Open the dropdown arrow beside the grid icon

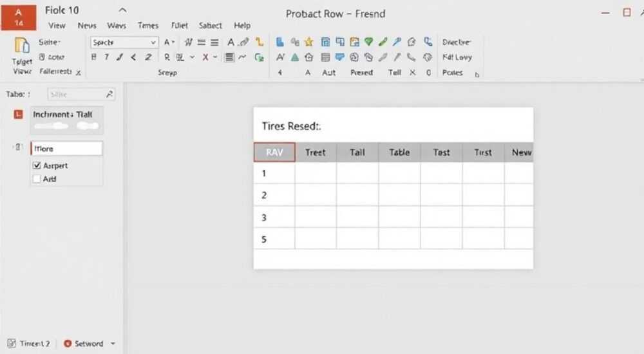(192, 57)
